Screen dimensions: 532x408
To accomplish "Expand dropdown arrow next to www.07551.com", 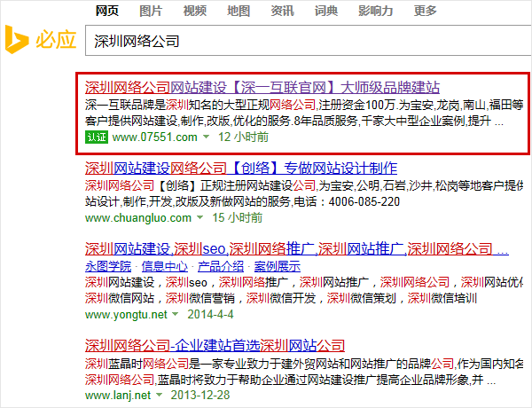I will [206, 138].
